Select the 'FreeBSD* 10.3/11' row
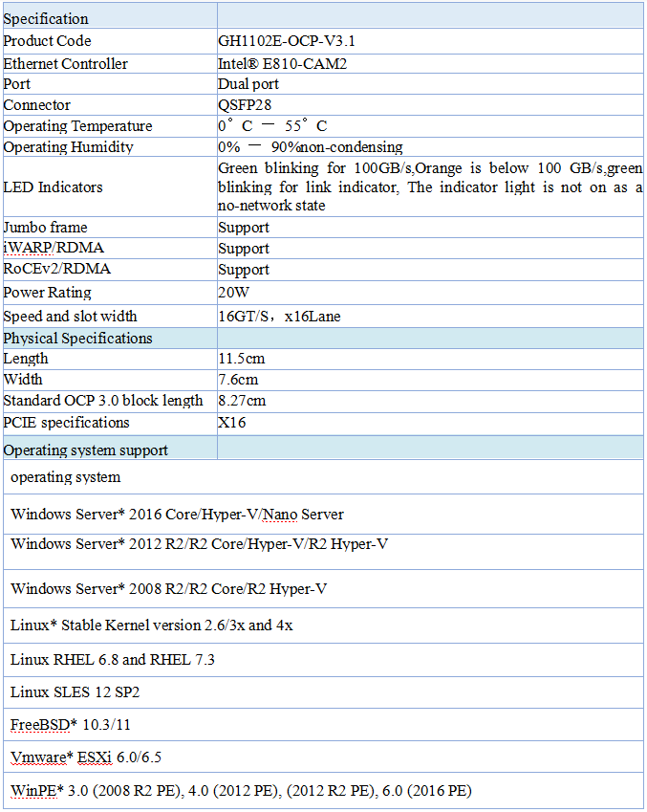647x812 pixels. click(x=71, y=725)
